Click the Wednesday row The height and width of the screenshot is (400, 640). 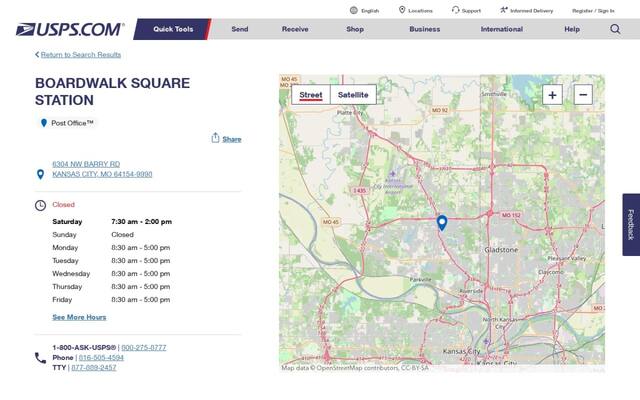tap(112, 274)
